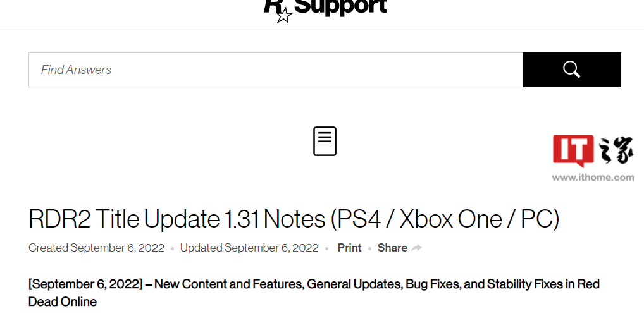Click the dot separator before Print
The image size is (644, 316).
click(327, 249)
